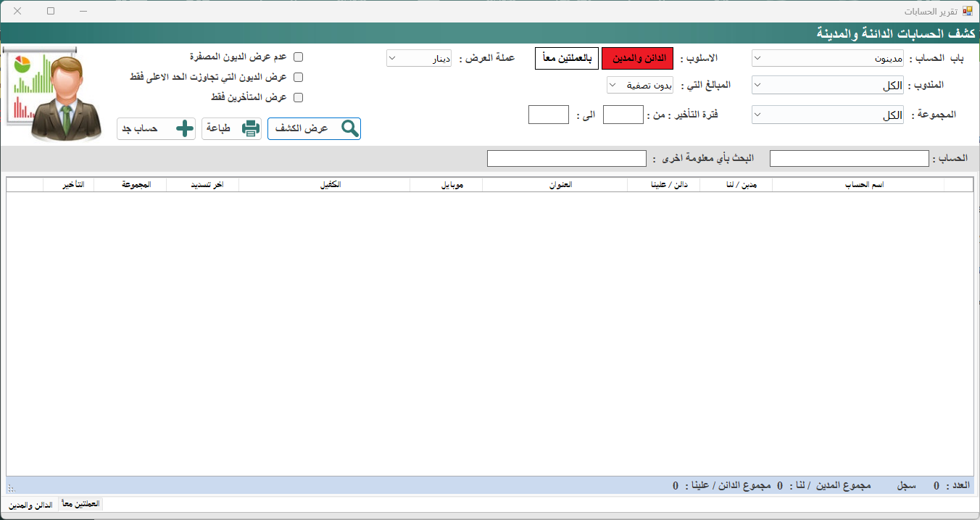Tick عرض الديون التي تجاوزت الحد الاعلى فقط
This screenshot has height=520, width=980.
[298, 77]
